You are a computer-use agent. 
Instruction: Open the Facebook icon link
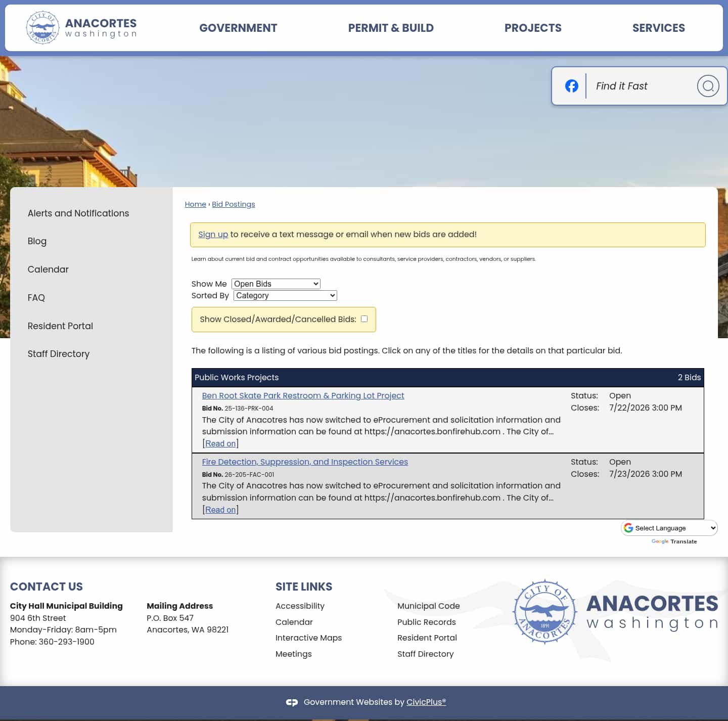(571, 86)
